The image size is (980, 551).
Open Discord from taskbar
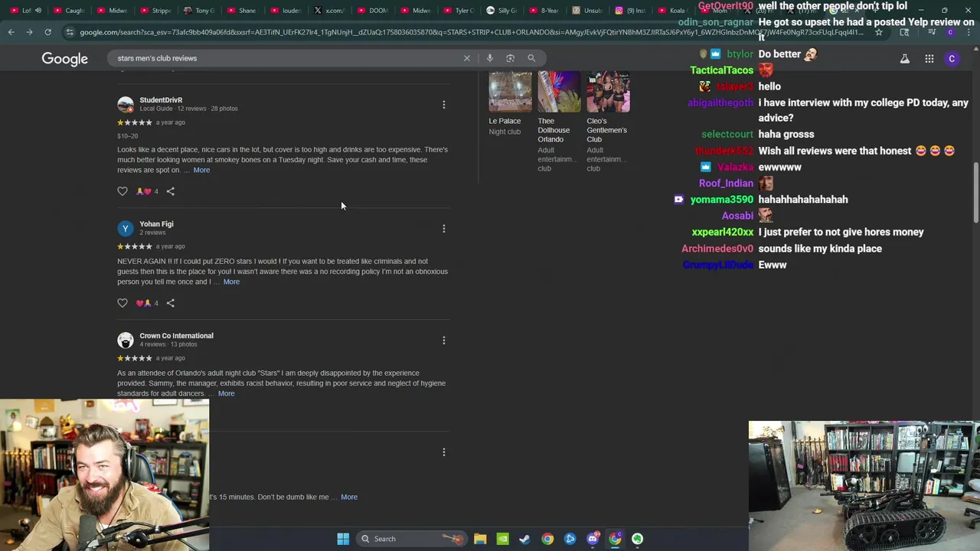pyautogui.click(x=593, y=539)
